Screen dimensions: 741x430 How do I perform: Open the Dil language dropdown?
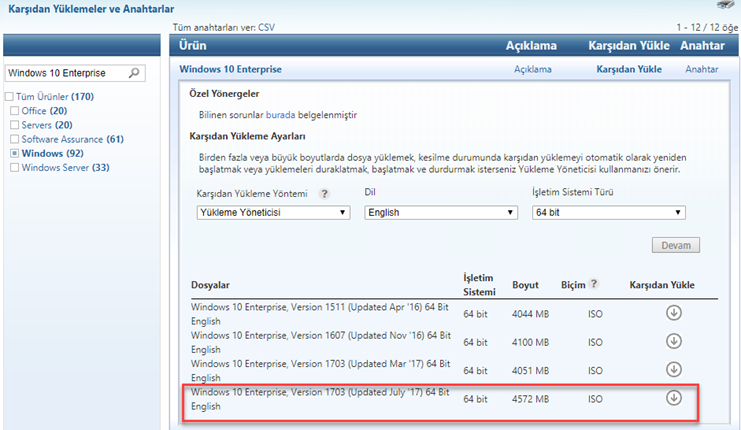[441, 213]
